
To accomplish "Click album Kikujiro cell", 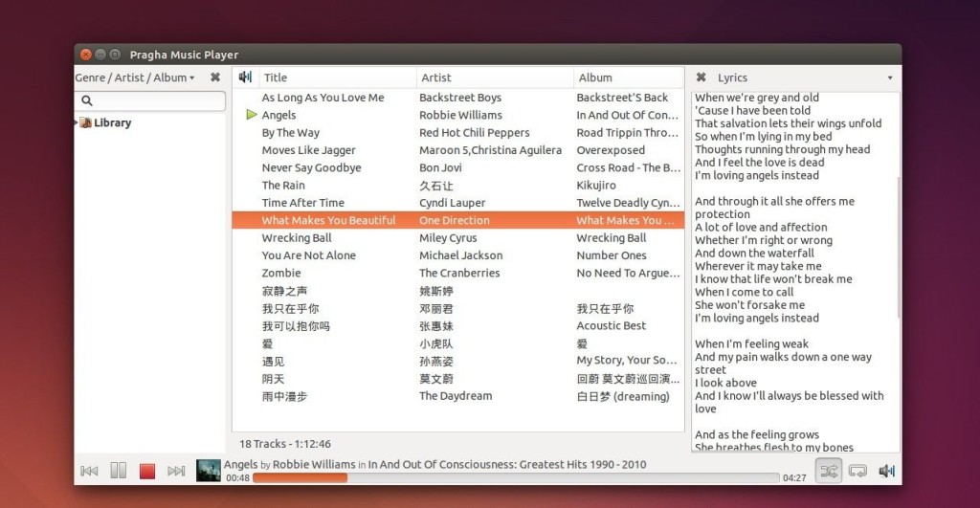I will pyautogui.click(x=596, y=185).
